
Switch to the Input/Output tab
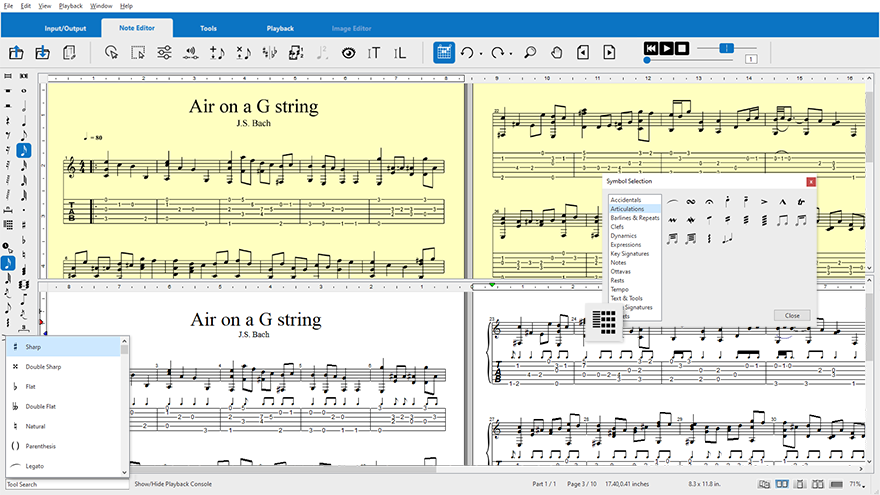click(65, 28)
